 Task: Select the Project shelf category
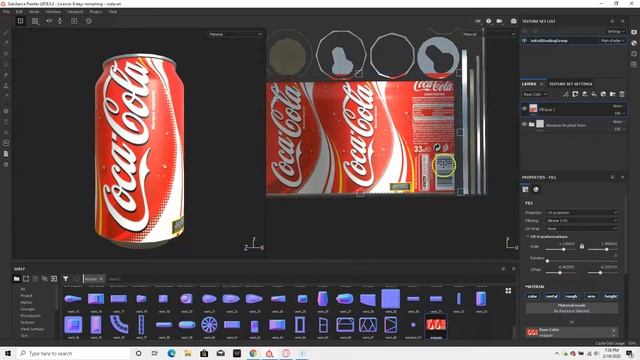point(27,296)
